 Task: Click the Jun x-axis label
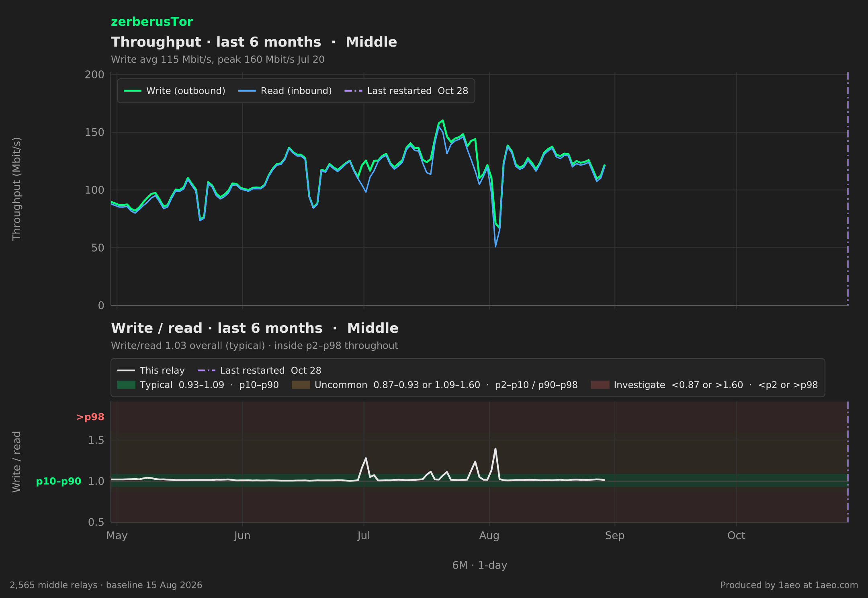click(x=242, y=536)
